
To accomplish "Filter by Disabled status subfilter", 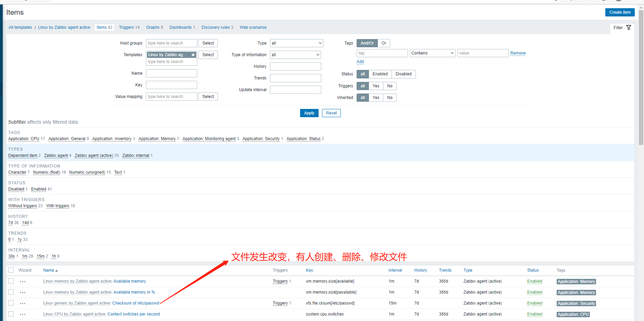I will (16, 189).
